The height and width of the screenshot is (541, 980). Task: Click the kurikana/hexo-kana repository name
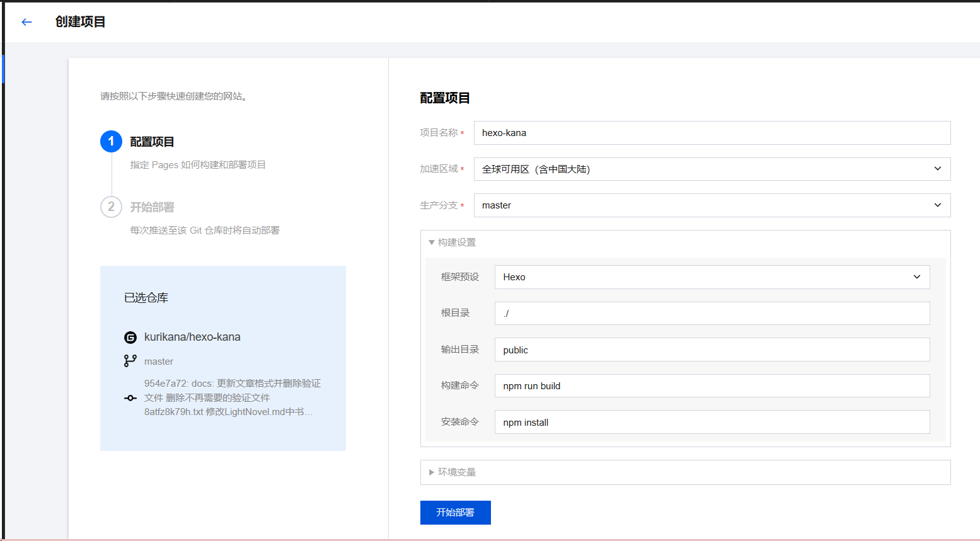pos(192,337)
